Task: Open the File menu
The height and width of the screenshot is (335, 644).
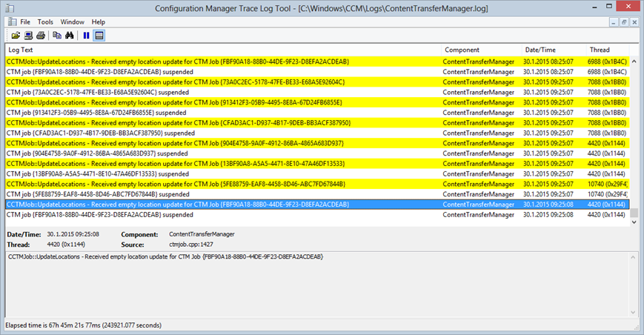Action: tap(25, 21)
